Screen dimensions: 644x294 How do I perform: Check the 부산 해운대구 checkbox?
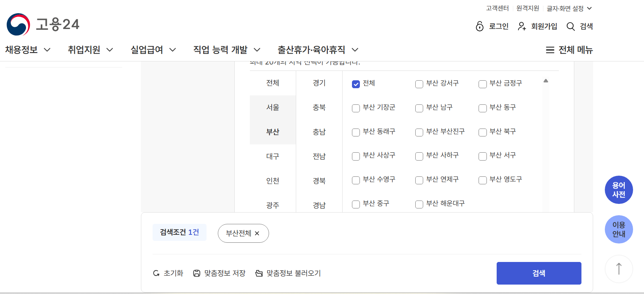(x=419, y=204)
